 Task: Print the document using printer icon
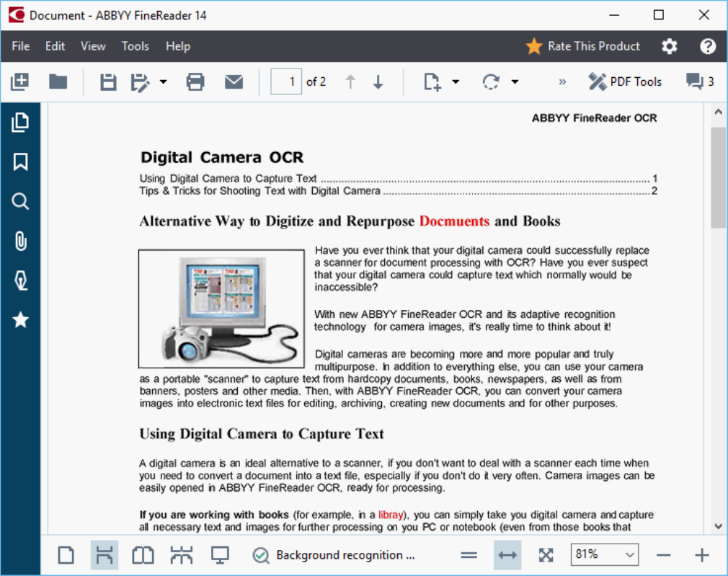point(195,81)
